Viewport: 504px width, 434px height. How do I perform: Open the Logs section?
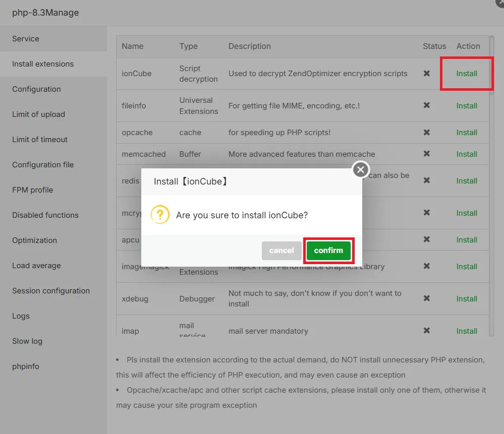coord(21,316)
